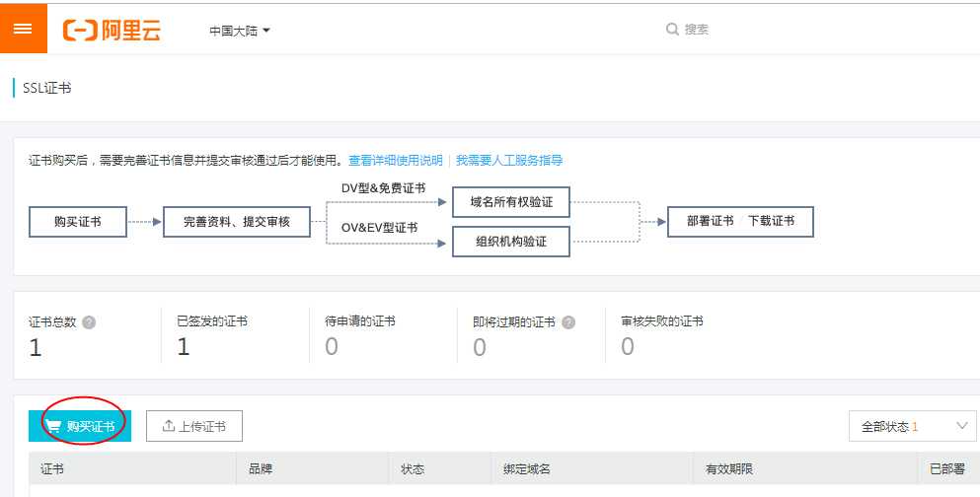Image resolution: width=980 pixels, height=497 pixels.
Task: Click the search magnifier icon
Action: point(672,30)
